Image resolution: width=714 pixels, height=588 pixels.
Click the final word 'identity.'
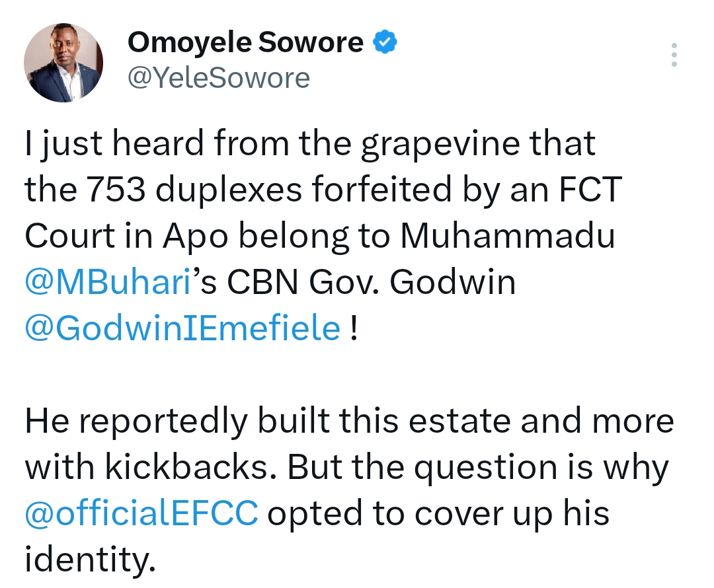(x=90, y=560)
